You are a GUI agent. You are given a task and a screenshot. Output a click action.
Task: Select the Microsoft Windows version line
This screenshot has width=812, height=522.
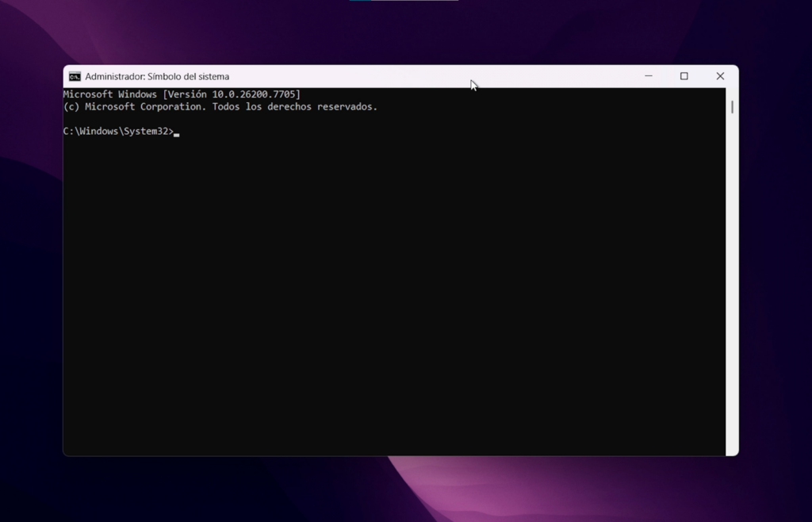click(182, 93)
